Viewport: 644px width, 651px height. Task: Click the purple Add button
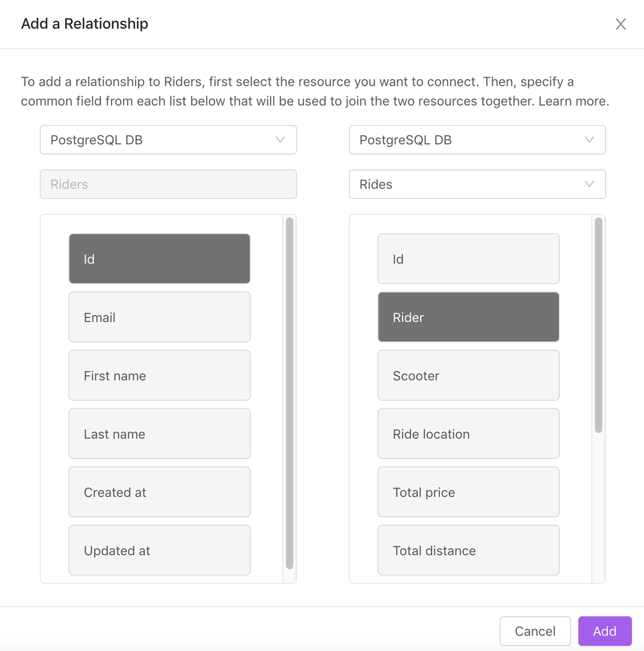(x=604, y=631)
